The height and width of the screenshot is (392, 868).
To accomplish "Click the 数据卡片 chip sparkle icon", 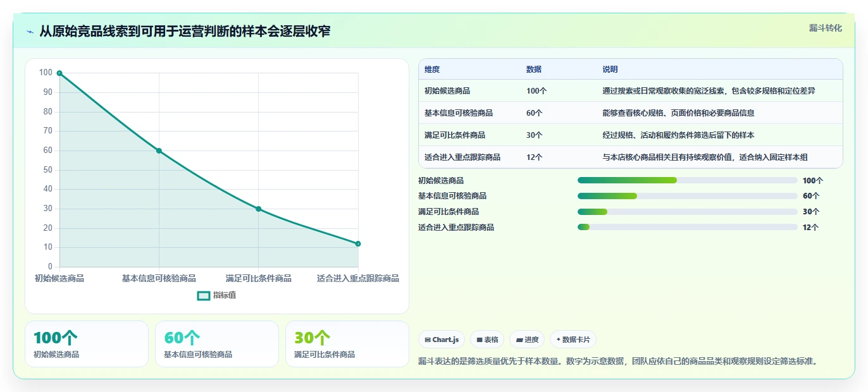I will click(558, 340).
